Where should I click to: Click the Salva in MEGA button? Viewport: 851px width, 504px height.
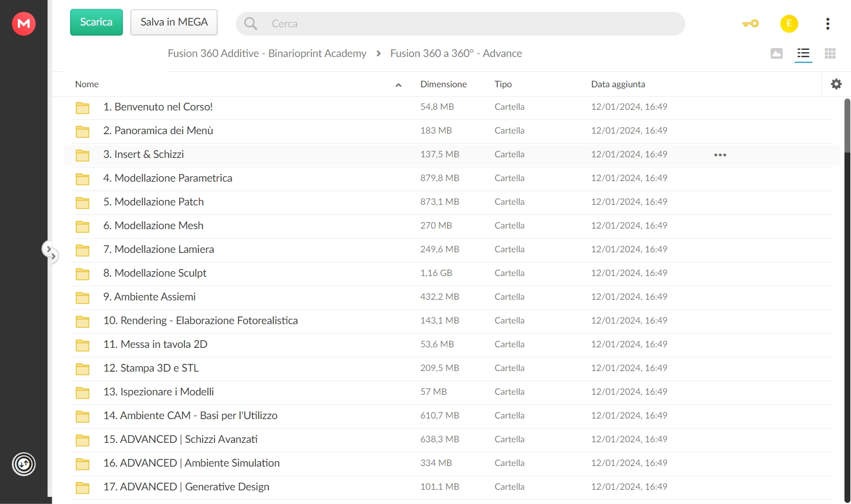(174, 22)
